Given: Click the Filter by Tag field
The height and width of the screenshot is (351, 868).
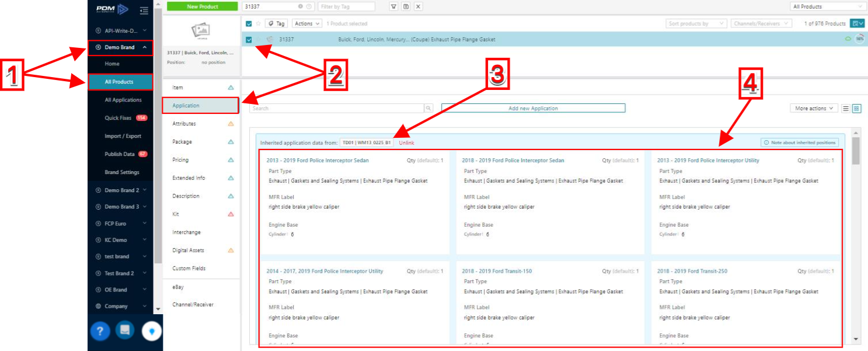Looking at the screenshot, I should point(347,6).
